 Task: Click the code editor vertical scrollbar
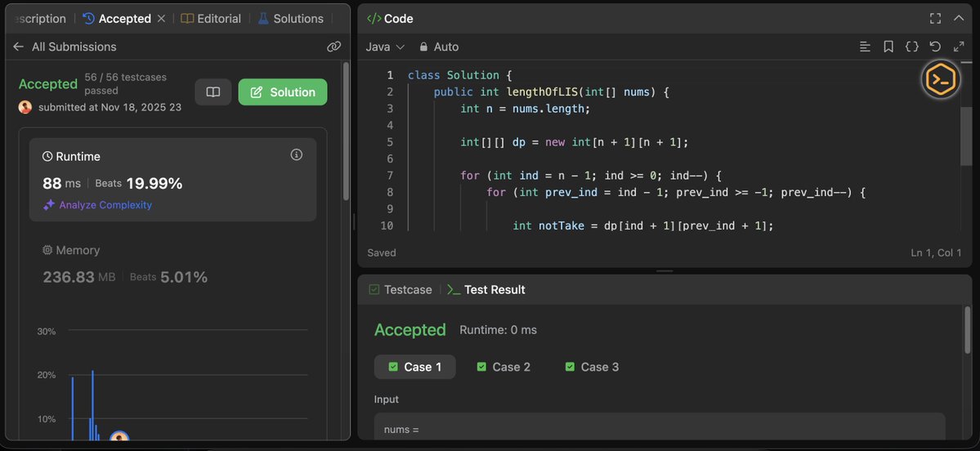[965, 136]
